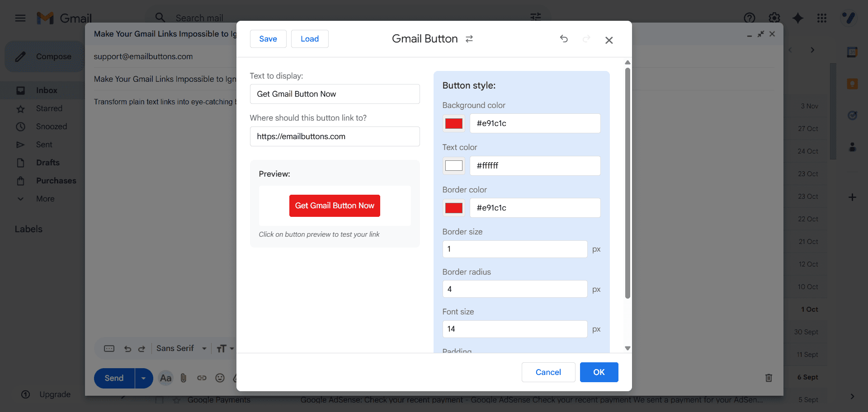Open the Drafts folder
Screen dimensions: 868x412
[x=47, y=163]
